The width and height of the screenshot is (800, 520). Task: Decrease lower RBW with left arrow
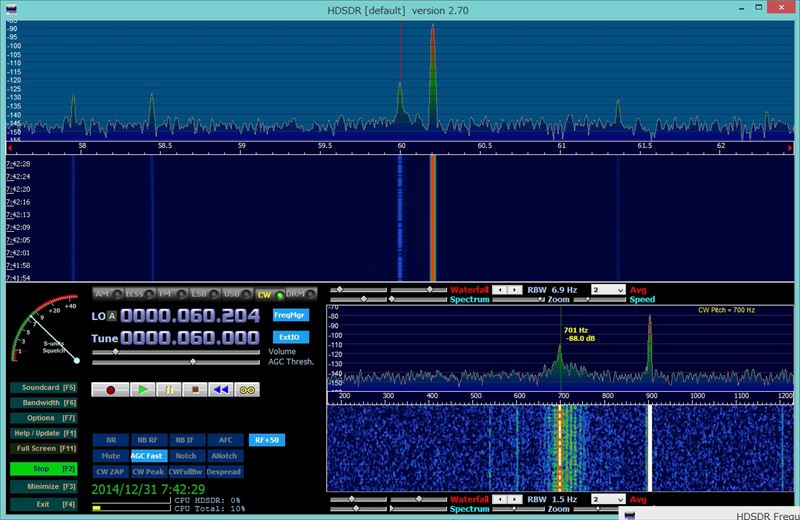coord(500,500)
